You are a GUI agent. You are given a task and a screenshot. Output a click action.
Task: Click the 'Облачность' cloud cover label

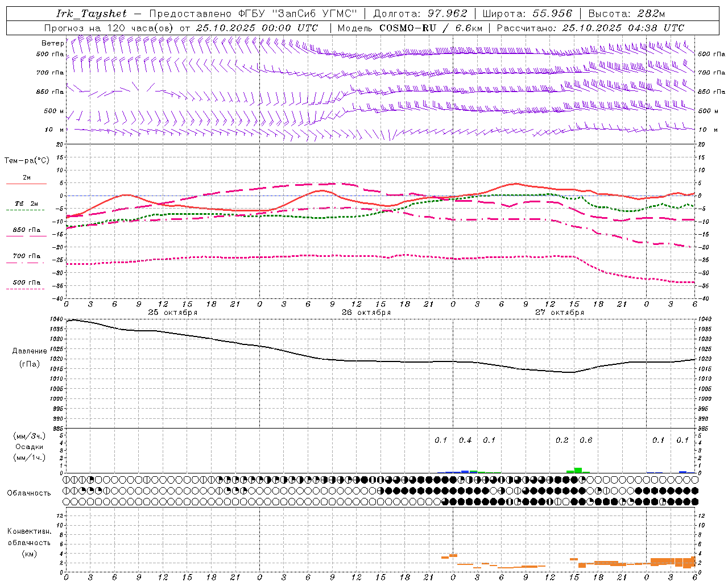[x=29, y=493]
